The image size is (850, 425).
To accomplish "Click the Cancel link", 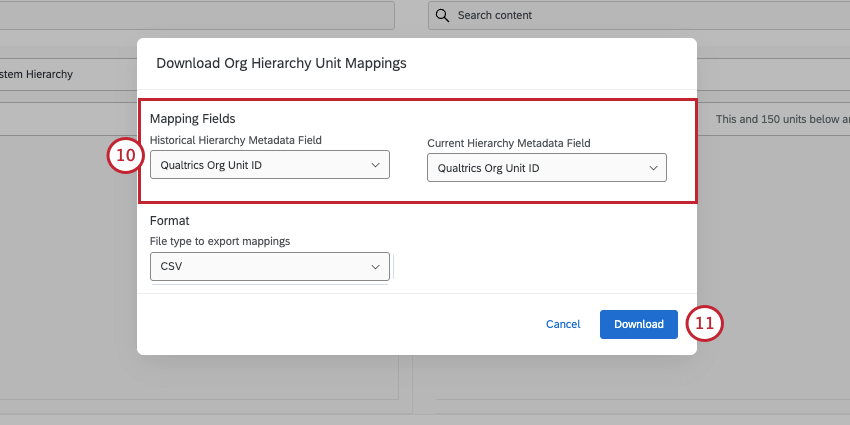I will point(563,324).
